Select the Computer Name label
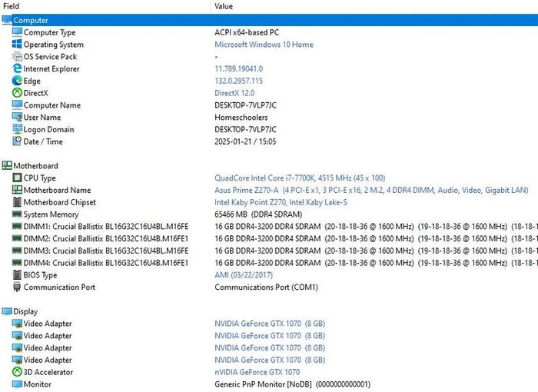 pyautogui.click(x=52, y=105)
